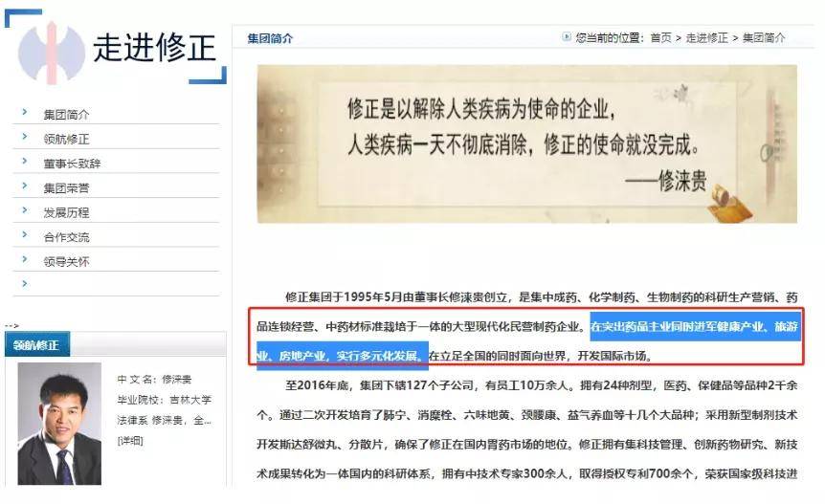Open the [详细] link under chairman profile

click(x=130, y=441)
